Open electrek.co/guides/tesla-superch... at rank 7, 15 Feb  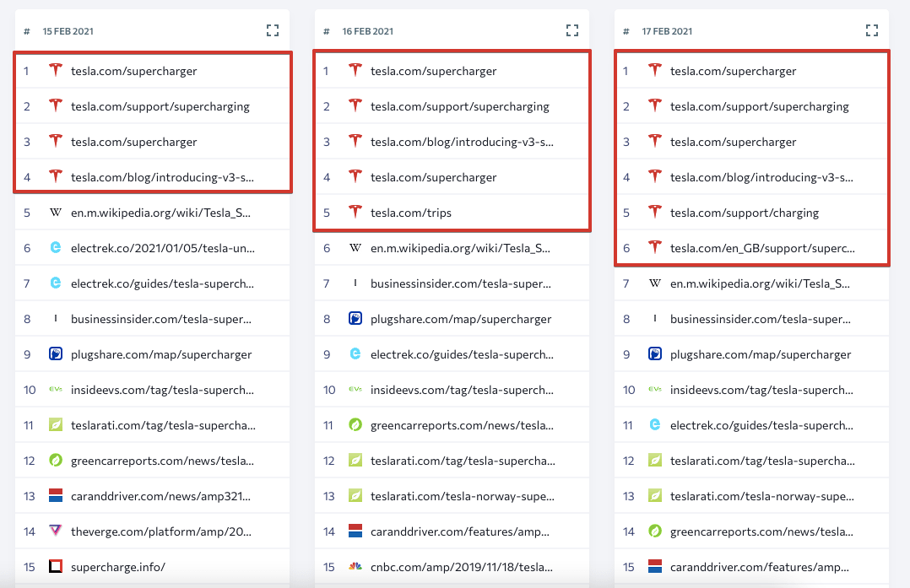pos(162,283)
